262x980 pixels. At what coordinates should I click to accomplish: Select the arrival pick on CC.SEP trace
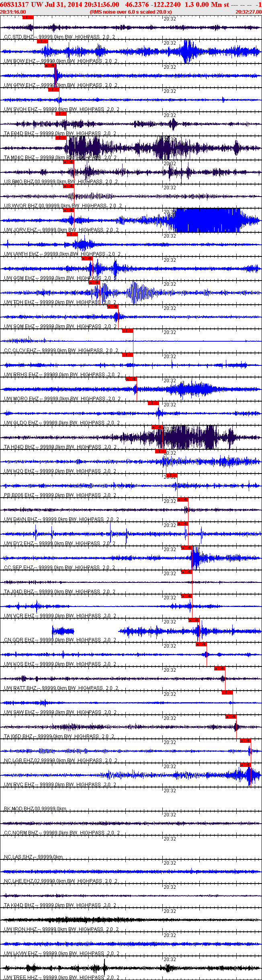point(187,548)
